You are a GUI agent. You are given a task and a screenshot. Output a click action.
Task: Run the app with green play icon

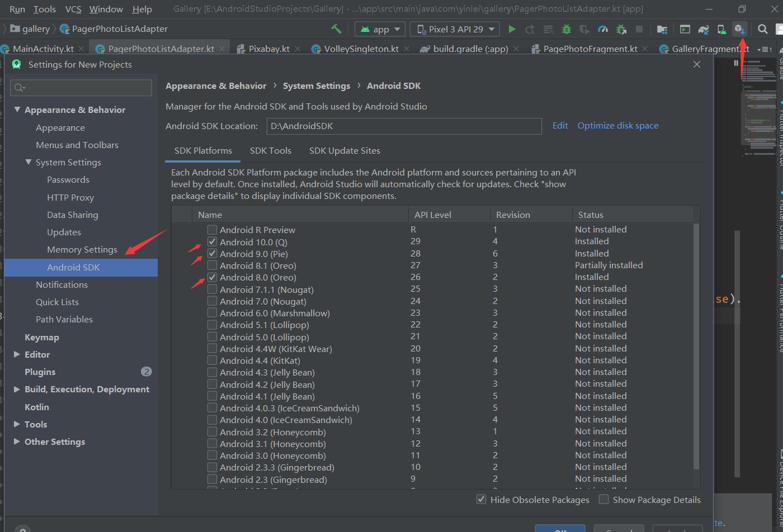(x=512, y=29)
